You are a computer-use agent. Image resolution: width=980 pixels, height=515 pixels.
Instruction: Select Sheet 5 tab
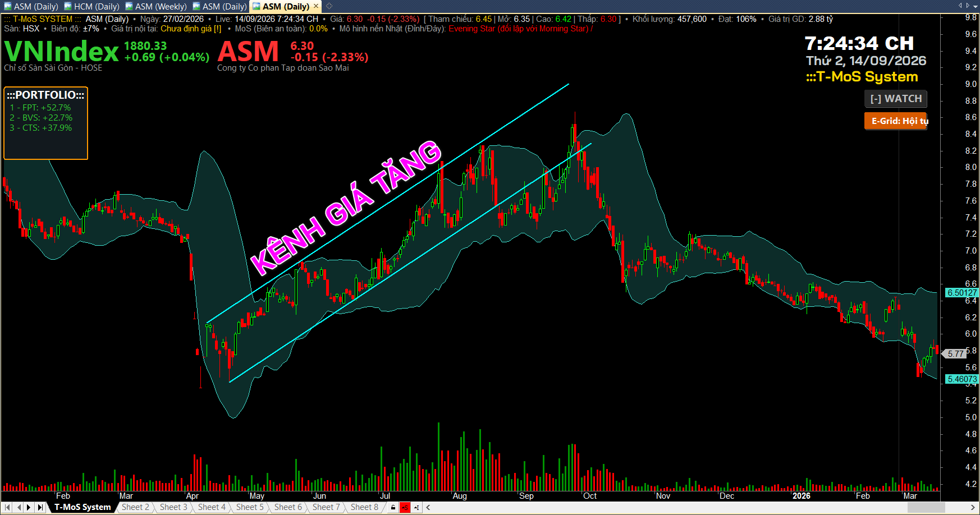pyautogui.click(x=250, y=507)
